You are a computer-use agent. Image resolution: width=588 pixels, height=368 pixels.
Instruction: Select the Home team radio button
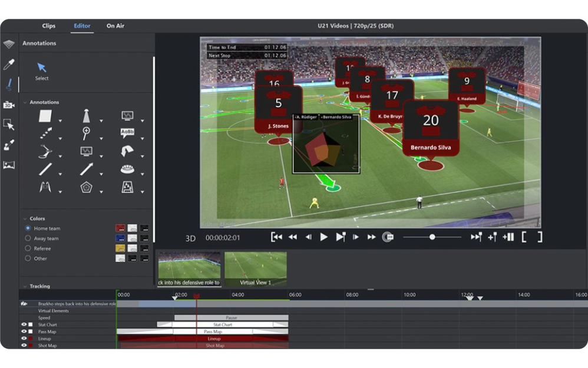[28, 228]
